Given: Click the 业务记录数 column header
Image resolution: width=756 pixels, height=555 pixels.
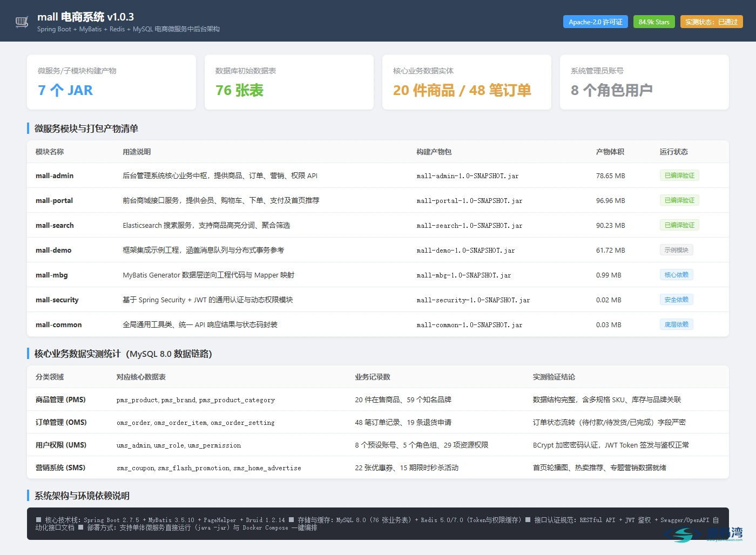Looking at the screenshot, I should click(x=372, y=377).
